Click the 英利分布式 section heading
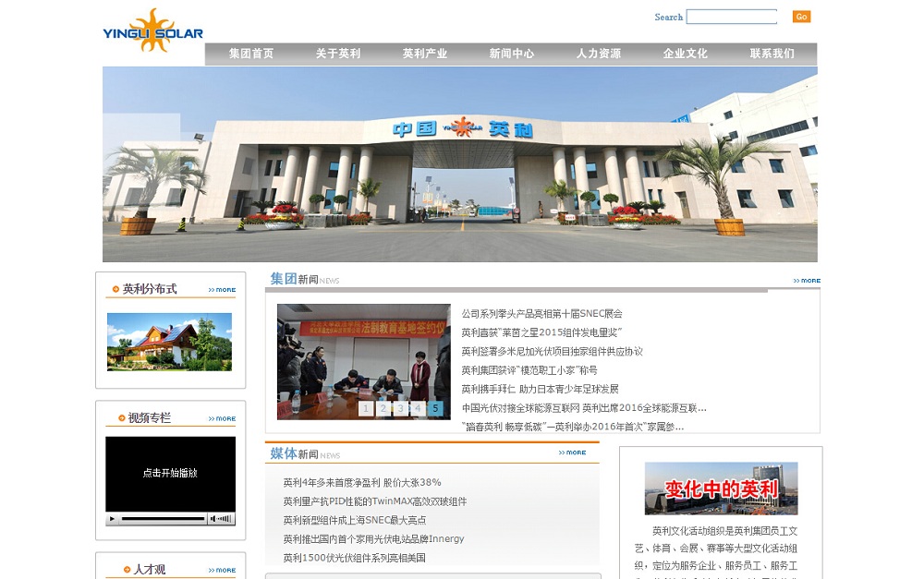Image resolution: width=924 pixels, height=579 pixels. [149, 289]
